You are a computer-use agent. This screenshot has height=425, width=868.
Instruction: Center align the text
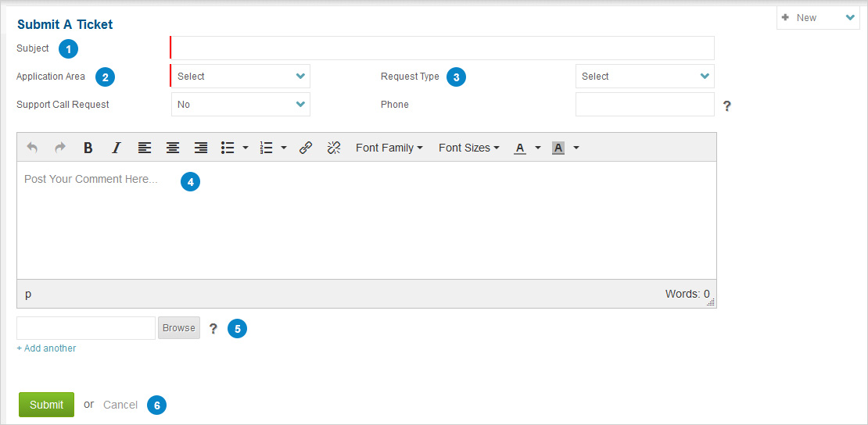click(x=173, y=148)
